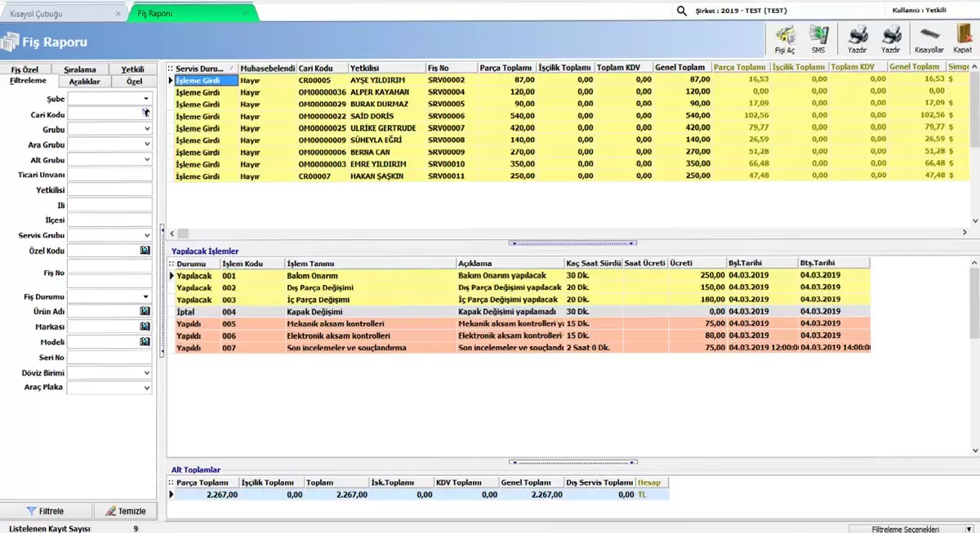Image resolution: width=980 pixels, height=533 pixels.
Task: Click the Ürün Adı lookup icon
Action: coord(145,312)
